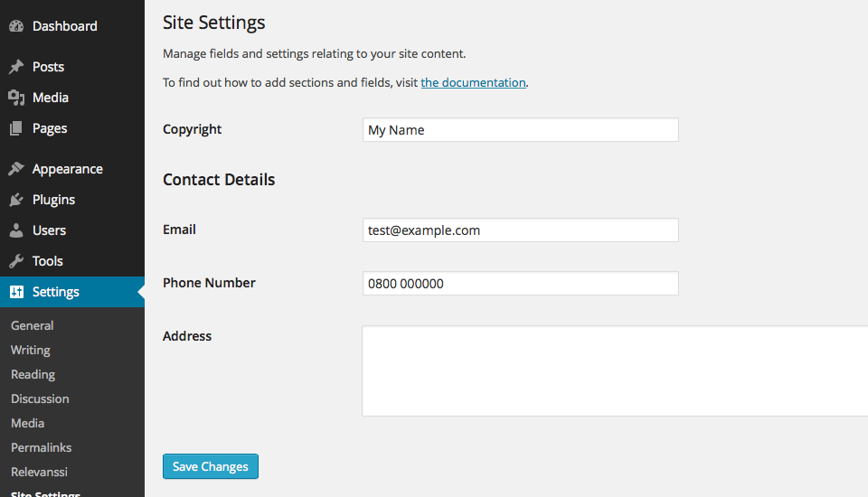Go to Writing settings
The width and height of the screenshot is (868, 497).
31,350
